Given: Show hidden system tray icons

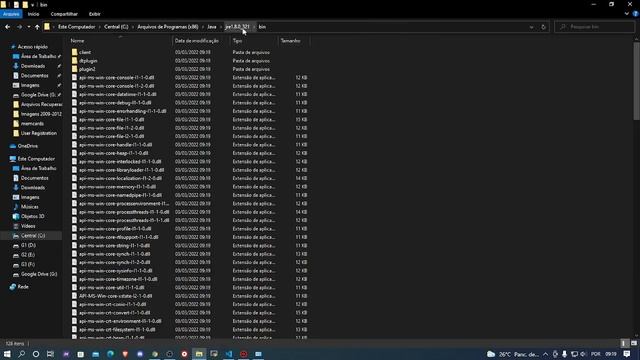Looking at the screenshot, I should point(545,354).
